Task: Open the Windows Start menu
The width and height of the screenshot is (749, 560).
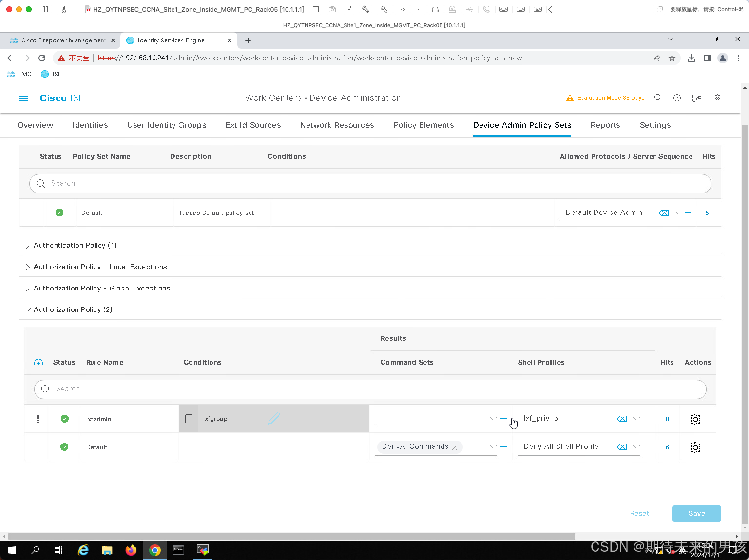Action: coord(12,550)
